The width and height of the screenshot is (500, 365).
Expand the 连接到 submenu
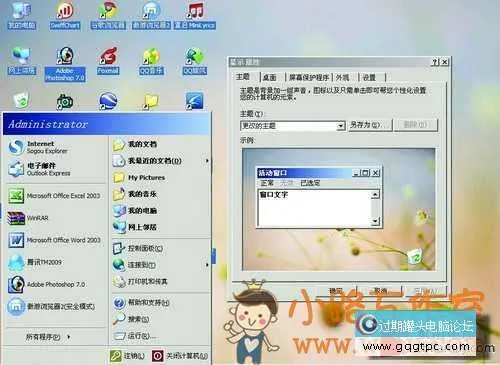pos(161,265)
